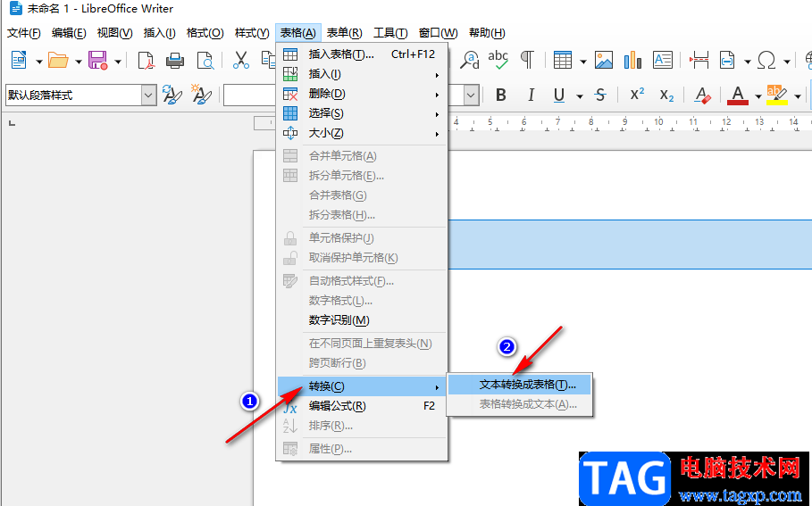Viewport: 812px width, 506px height.
Task: Expand the Open recent files arrow
Action: 79,62
